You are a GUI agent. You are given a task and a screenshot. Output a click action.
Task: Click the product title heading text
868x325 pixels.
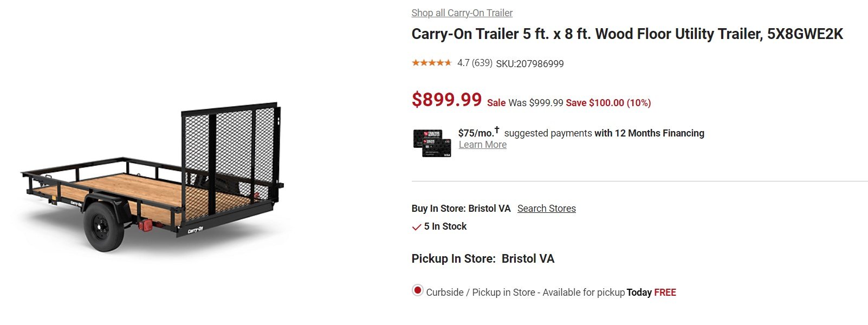coord(627,34)
